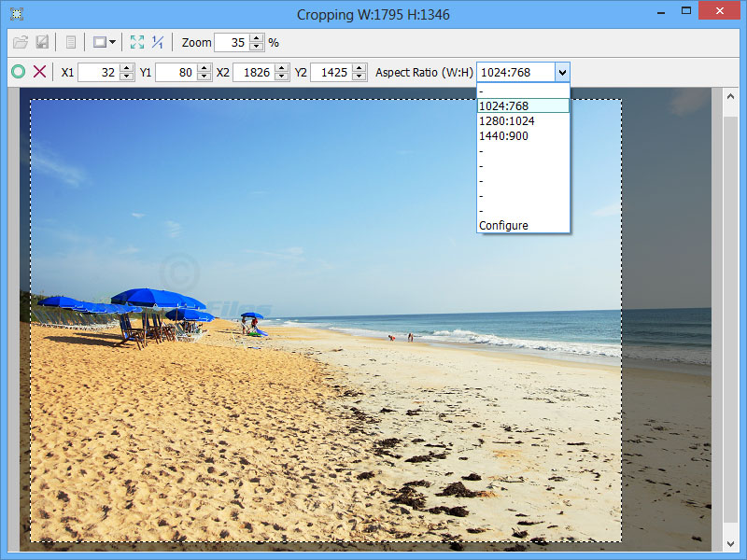Click the vertical scrollbar down arrow

coord(729,543)
